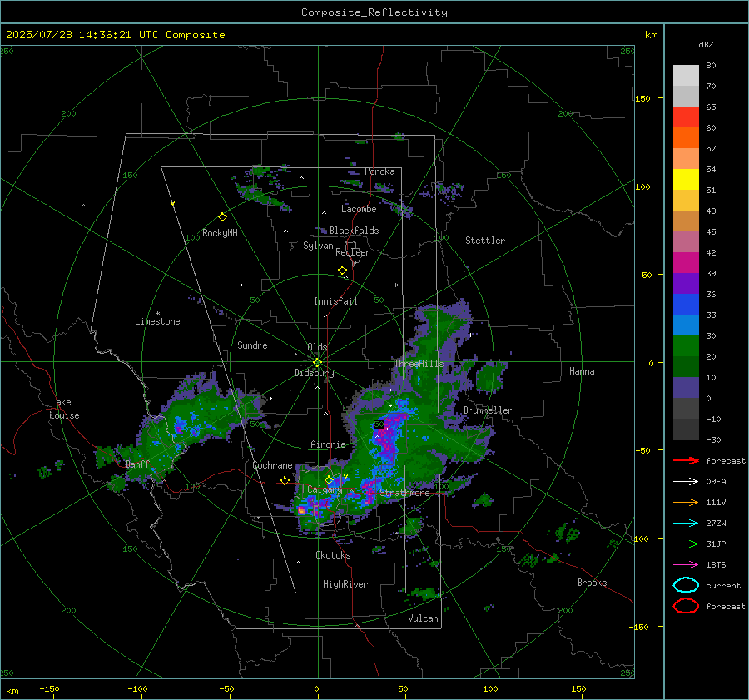This screenshot has width=749, height=700.
Task: Click the Sylvan map label
Action: point(318,246)
